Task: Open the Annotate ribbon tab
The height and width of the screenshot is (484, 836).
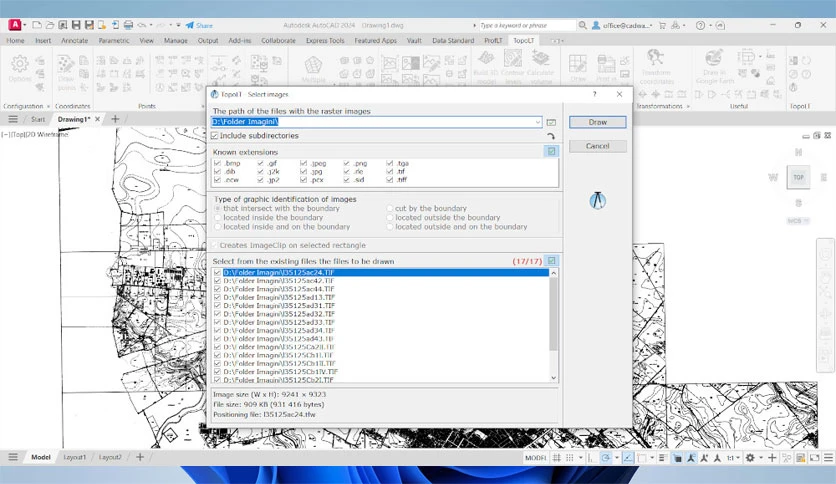Action: pos(75,41)
